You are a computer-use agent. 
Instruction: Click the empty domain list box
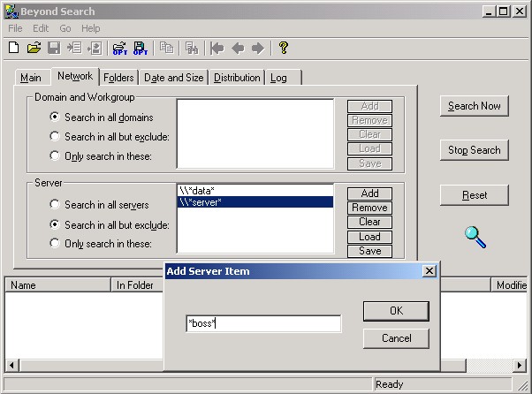point(255,133)
